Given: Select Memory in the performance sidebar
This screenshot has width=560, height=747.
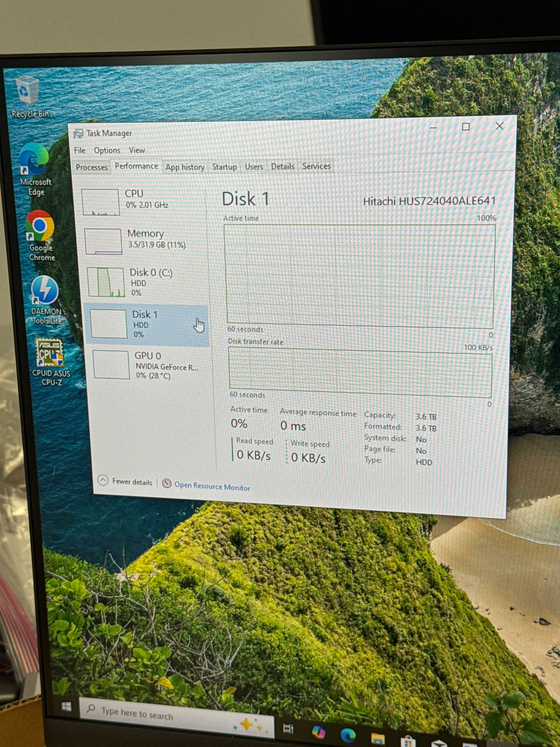Looking at the screenshot, I should [144, 241].
